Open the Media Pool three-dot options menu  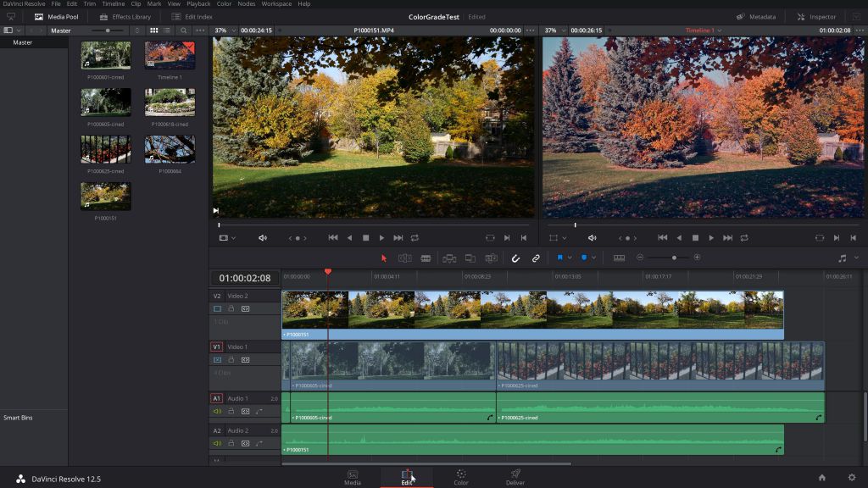200,30
